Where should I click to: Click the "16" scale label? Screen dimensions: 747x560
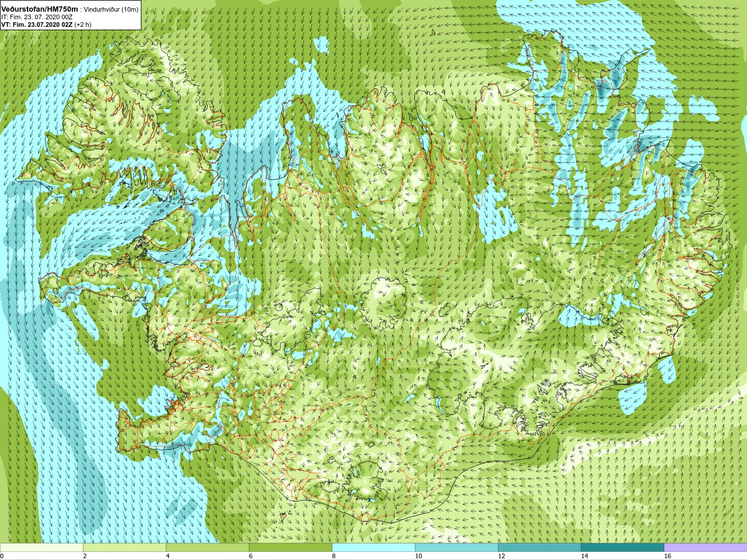pyautogui.click(x=668, y=556)
